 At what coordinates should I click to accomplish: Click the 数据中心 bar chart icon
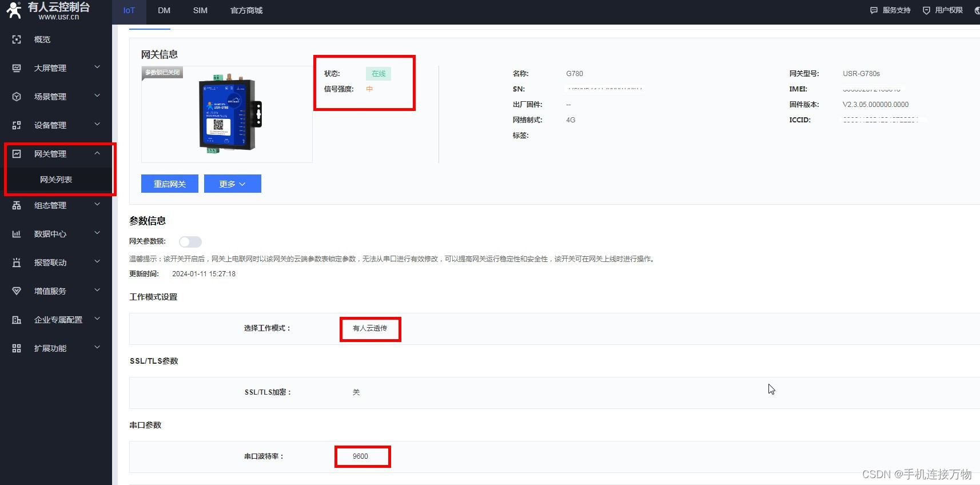point(17,234)
